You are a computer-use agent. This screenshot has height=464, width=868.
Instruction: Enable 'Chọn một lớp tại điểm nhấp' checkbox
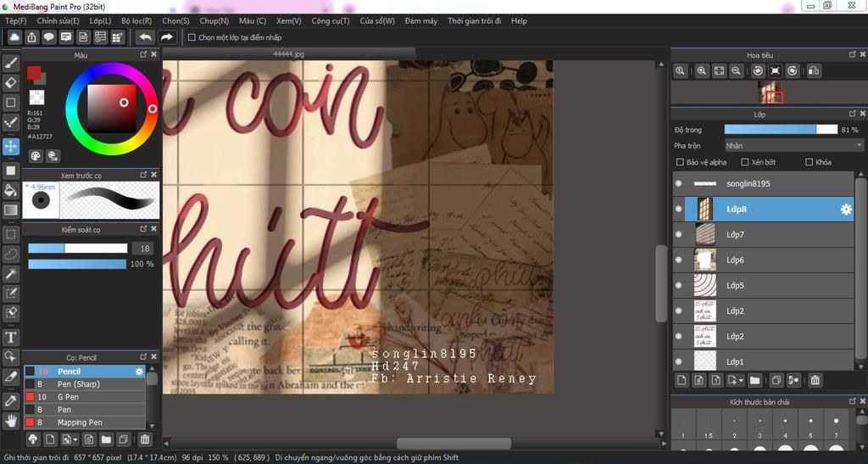(x=192, y=37)
